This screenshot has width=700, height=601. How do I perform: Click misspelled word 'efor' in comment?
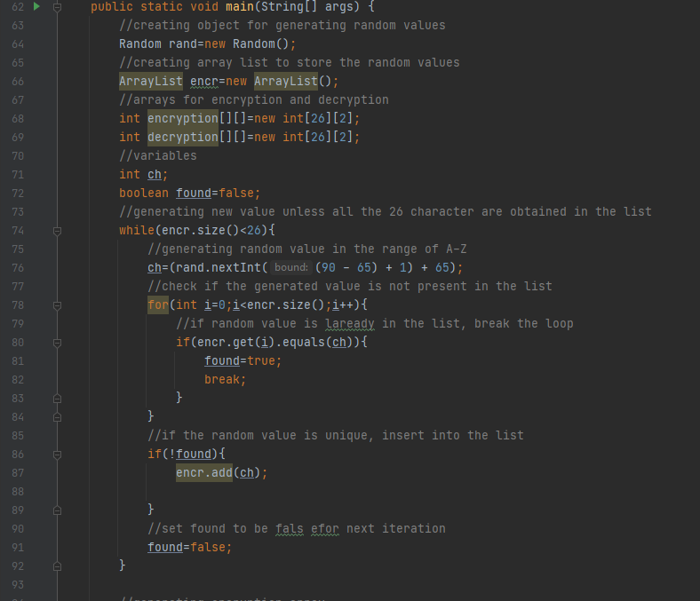coord(325,529)
